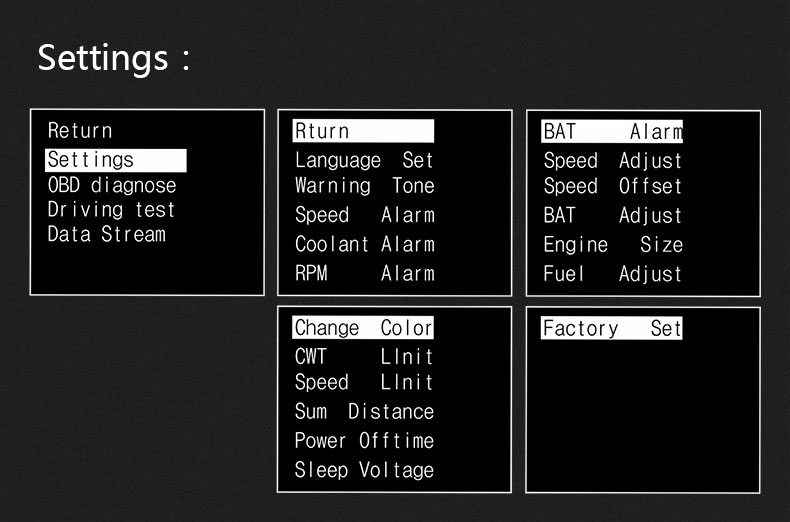
Task: Open the Speed Offset setting
Action: (612, 186)
